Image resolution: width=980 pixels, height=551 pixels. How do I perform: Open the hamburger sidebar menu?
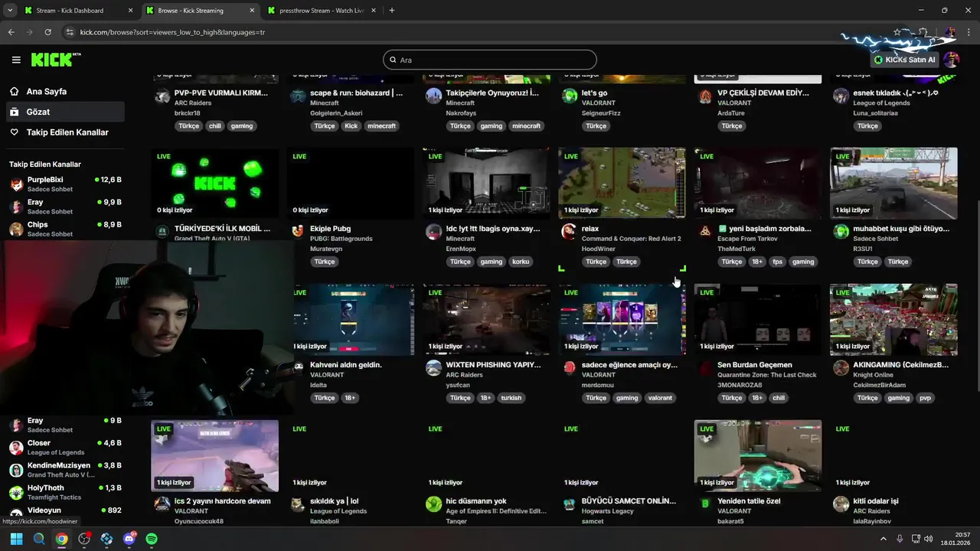pyautogui.click(x=16, y=60)
